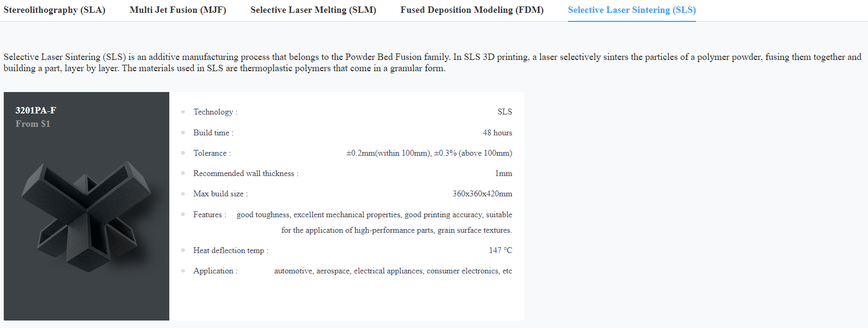Click the "From $1" price text

point(33,124)
